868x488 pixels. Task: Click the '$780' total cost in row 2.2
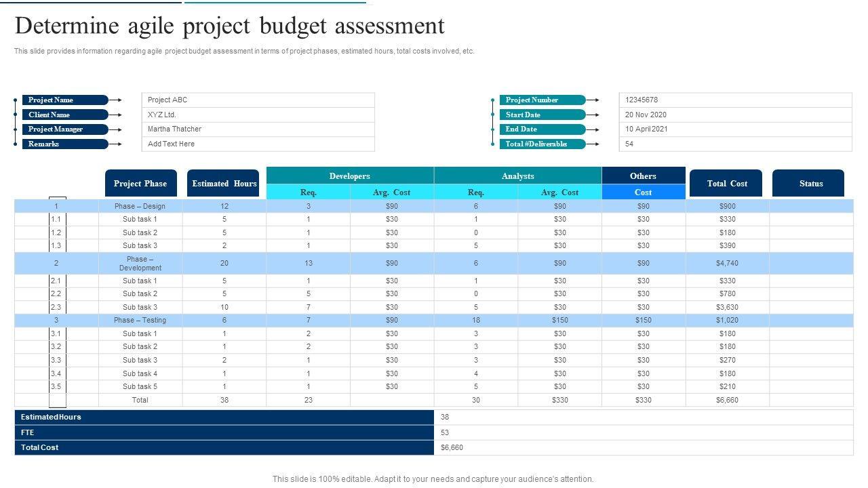coord(727,293)
